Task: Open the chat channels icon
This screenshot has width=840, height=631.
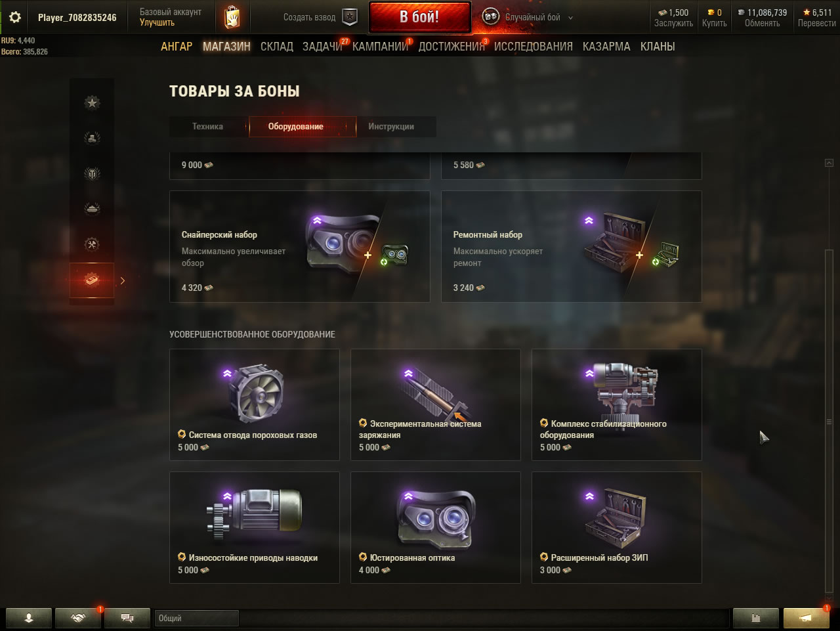Action: tap(127, 618)
